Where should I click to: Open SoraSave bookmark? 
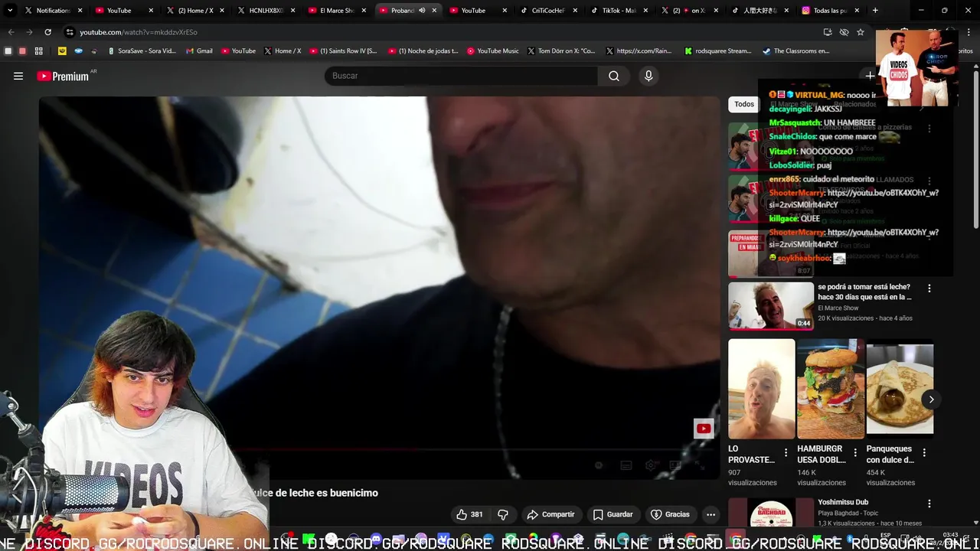pyautogui.click(x=142, y=51)
